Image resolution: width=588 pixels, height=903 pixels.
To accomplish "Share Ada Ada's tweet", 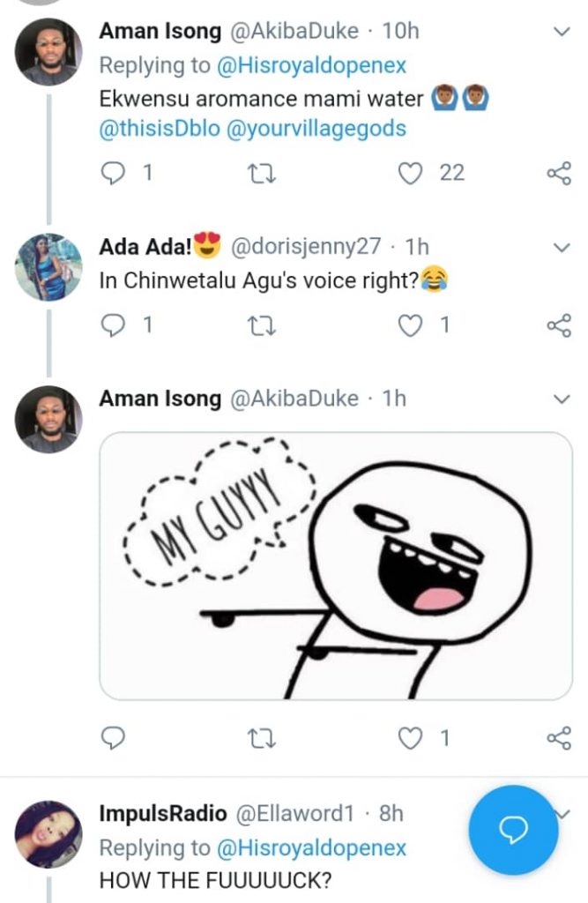I will [x=559, y=325].
